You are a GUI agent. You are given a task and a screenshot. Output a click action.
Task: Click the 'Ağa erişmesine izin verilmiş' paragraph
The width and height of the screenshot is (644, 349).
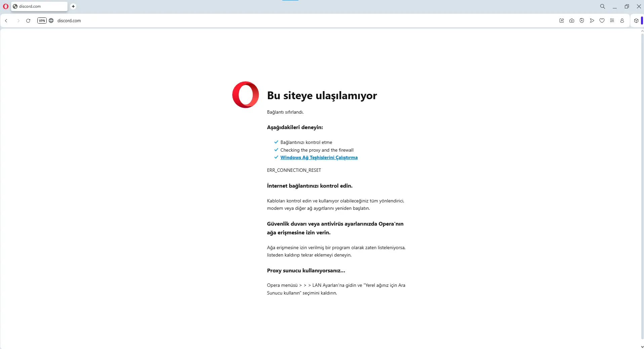point(336,251)
